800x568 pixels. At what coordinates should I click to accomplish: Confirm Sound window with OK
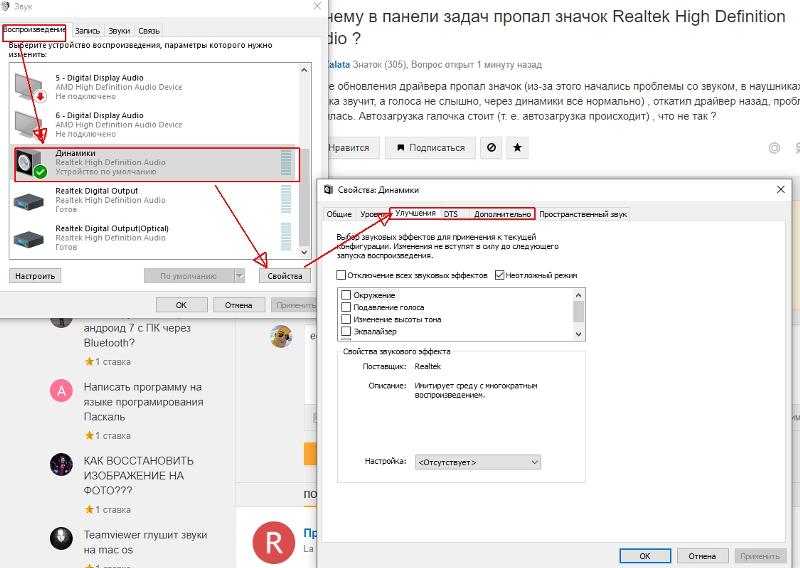(x=182, y=305)
